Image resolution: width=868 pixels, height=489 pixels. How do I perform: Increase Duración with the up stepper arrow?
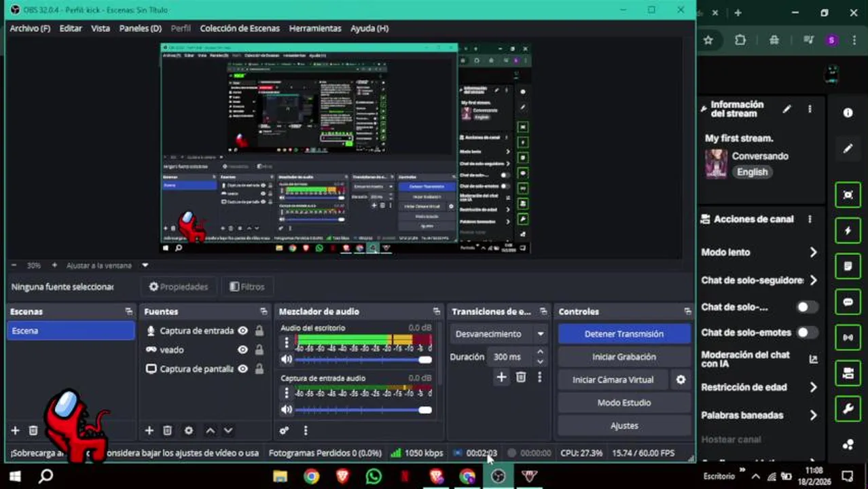click(x=540, y=352)
